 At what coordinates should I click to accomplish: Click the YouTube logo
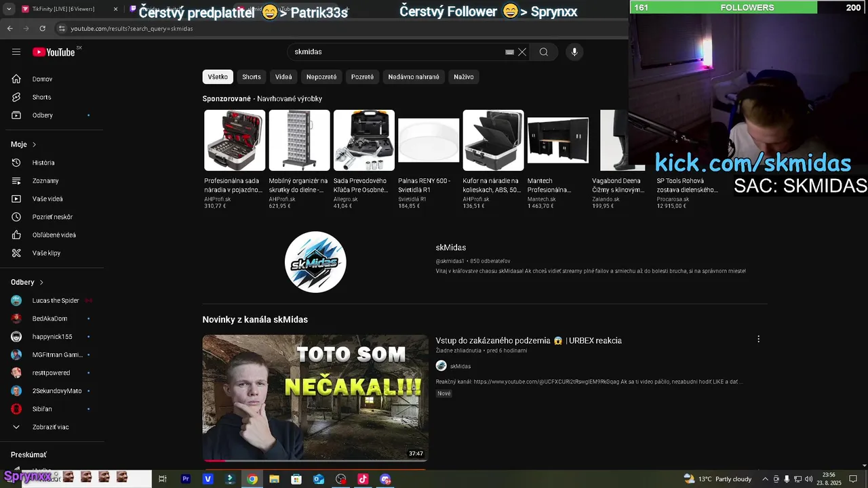(x=54, y=52)
